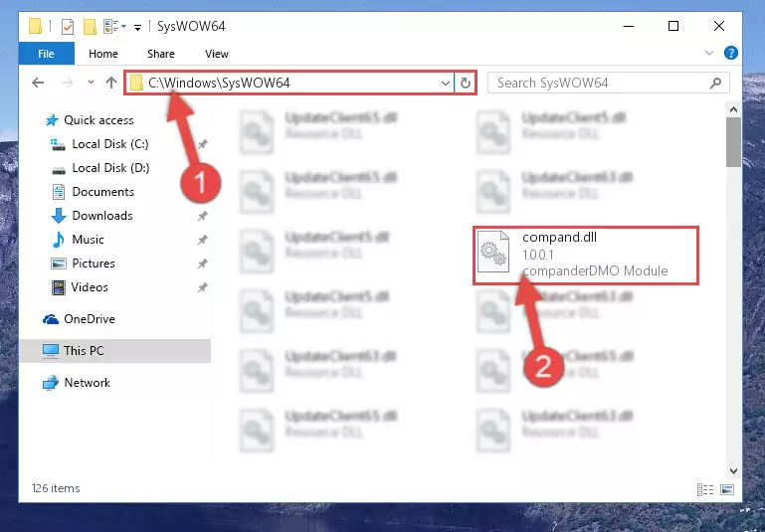This screenshot has height=532, width=765.
Task: Unpin Local Disk (C:) pin icon
Action: pyautogui.click(x=203, y=144)
